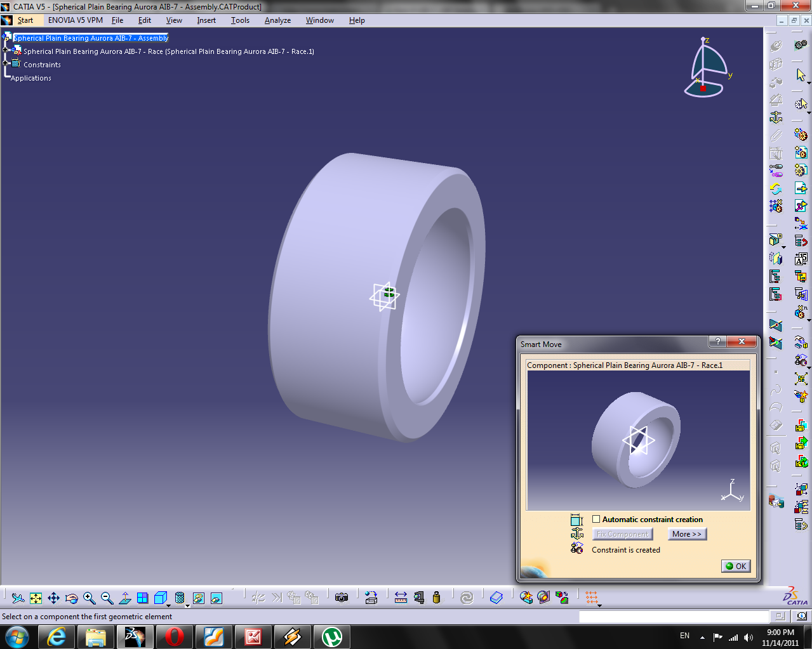Click the Hide/Show icon

coord(199,598)
